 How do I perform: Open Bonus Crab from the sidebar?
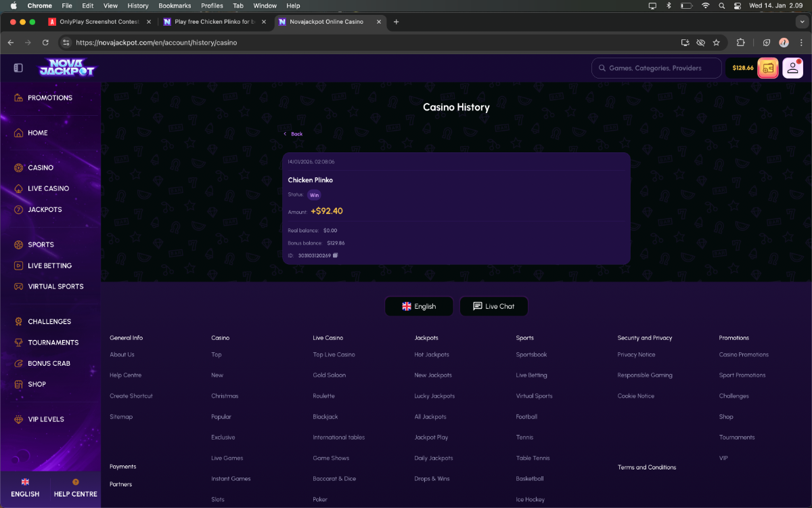[49, 363]
